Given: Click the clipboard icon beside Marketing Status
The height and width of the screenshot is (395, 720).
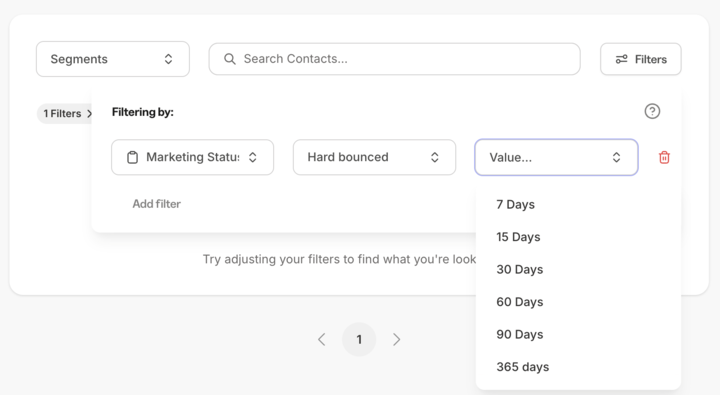Looking at the screenshot, I should tap(132, 157).
